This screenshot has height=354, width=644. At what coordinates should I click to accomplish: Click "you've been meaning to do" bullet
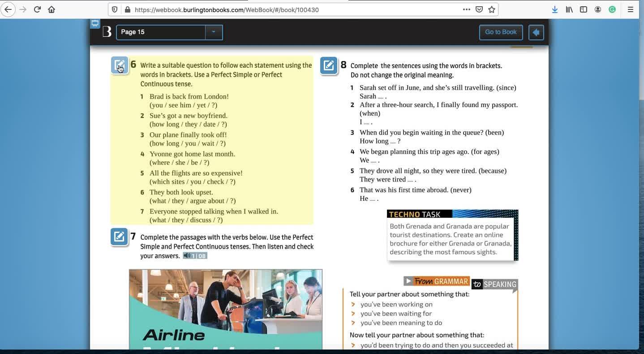[401, 323]
